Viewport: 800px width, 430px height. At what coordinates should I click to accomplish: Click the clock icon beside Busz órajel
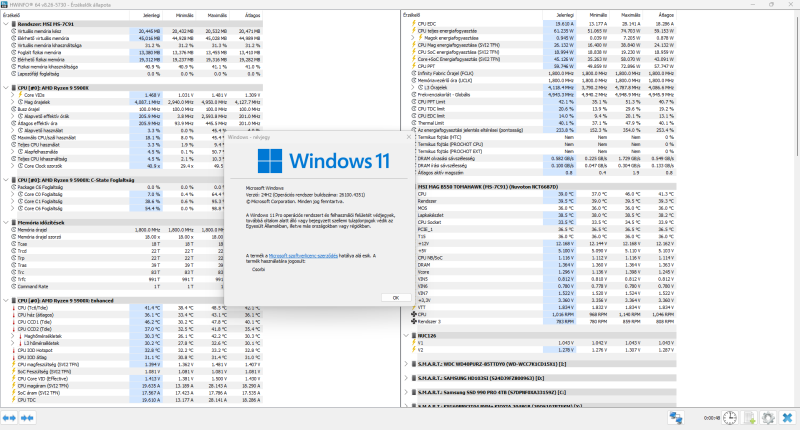pos(14,109)
